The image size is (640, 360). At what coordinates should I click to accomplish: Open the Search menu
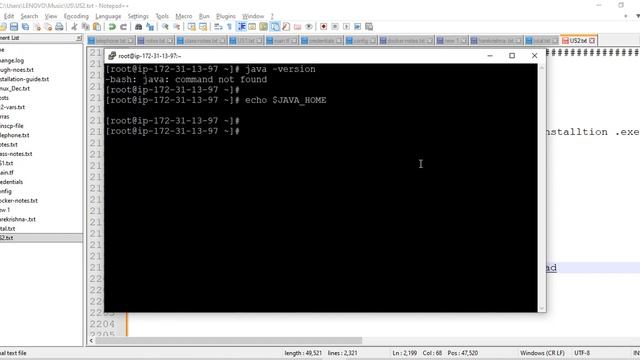point(29,16)
